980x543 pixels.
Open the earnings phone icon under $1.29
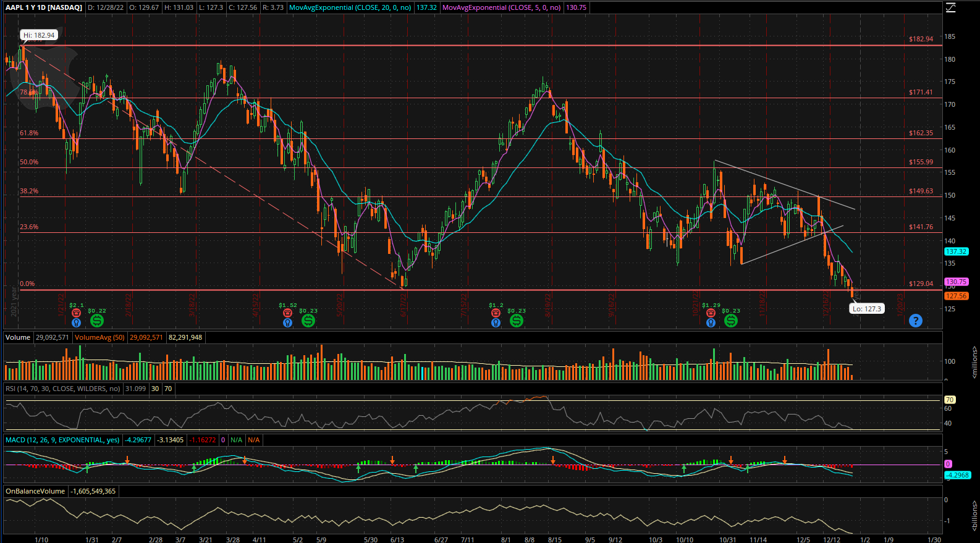(711, 313)
